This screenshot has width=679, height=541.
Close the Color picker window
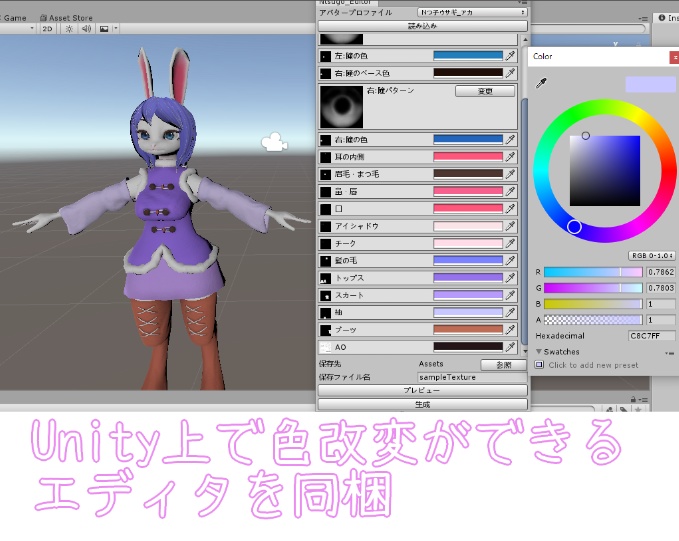tap(675, 57)
